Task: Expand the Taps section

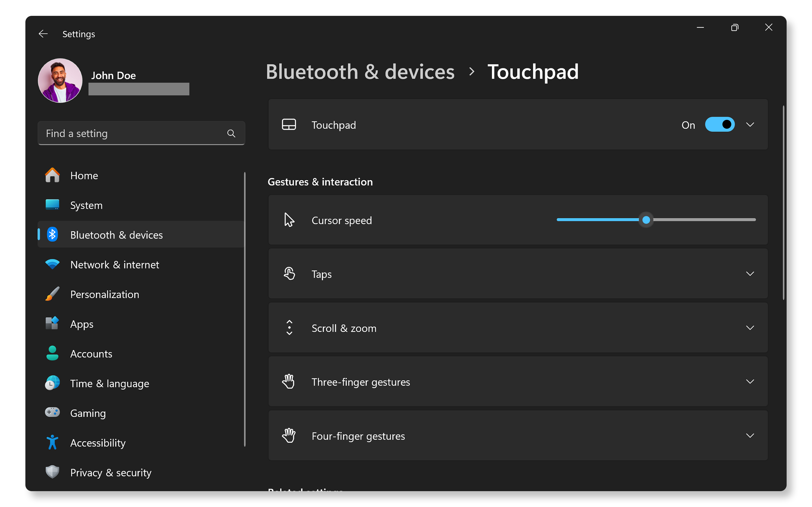Action: [750, 274]
